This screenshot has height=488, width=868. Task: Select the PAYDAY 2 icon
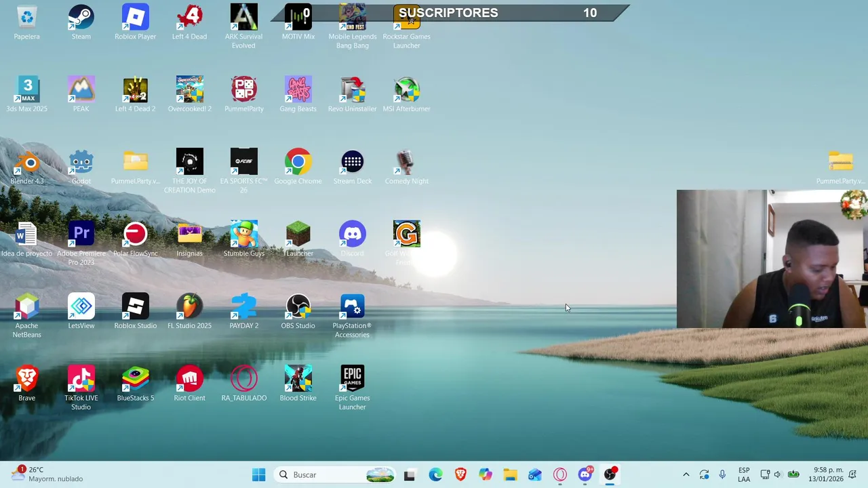click(x=243, y=311)
